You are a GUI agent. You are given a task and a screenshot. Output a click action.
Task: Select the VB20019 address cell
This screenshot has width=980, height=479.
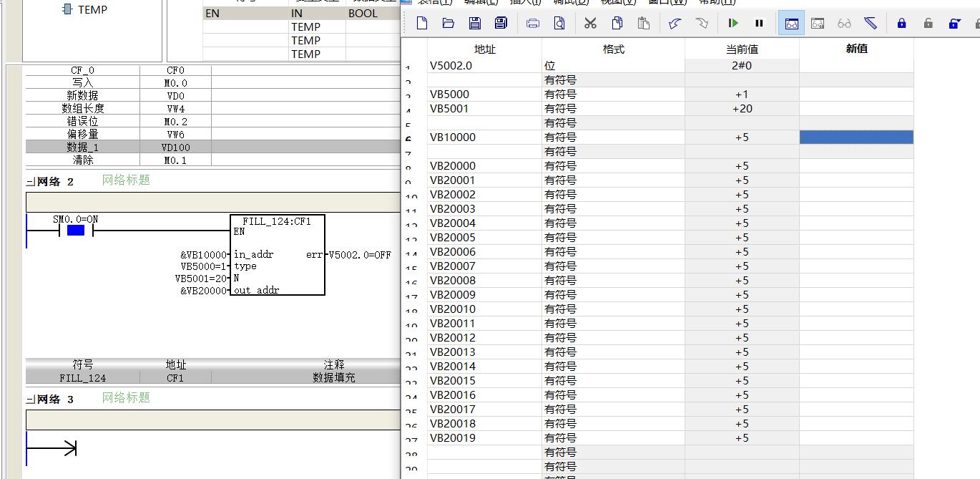click(485, 437)
